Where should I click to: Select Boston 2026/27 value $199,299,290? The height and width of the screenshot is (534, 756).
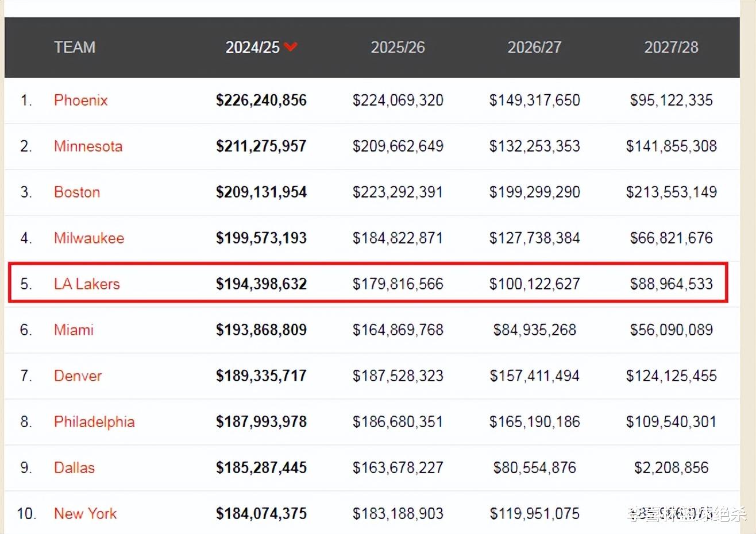pyautogui.click(x=535, y=192)
